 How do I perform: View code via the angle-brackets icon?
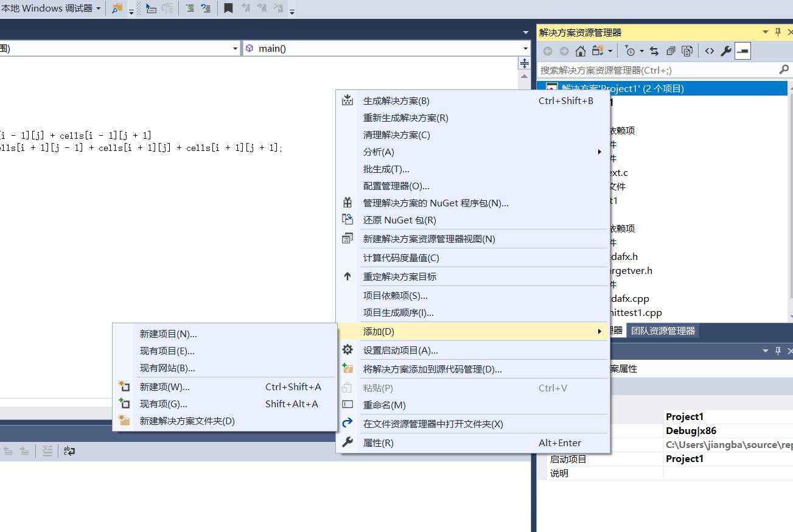pos(710,51)
